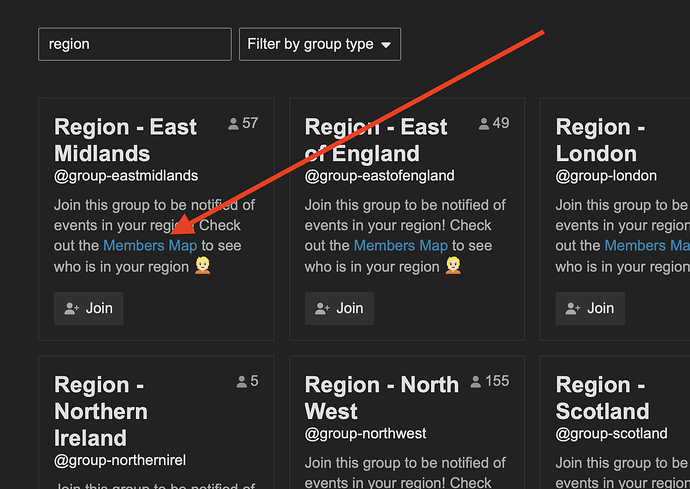
Task: Click the person emoji in East of England description
Action: 453,265
